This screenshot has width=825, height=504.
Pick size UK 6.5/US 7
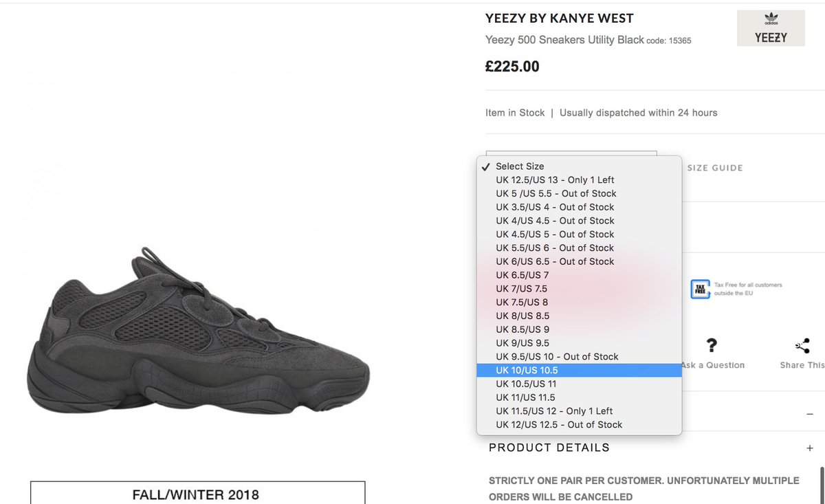[x=579, y=275]
